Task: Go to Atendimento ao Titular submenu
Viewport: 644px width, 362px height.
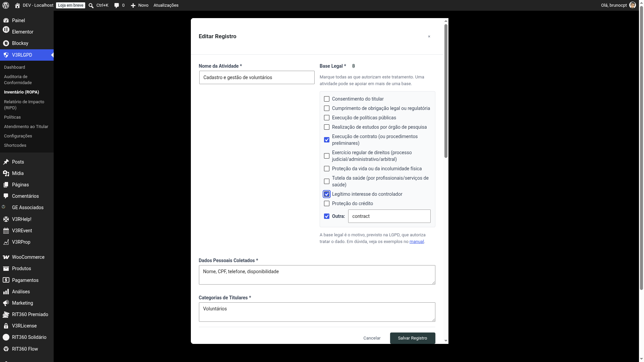Action: 26,126
